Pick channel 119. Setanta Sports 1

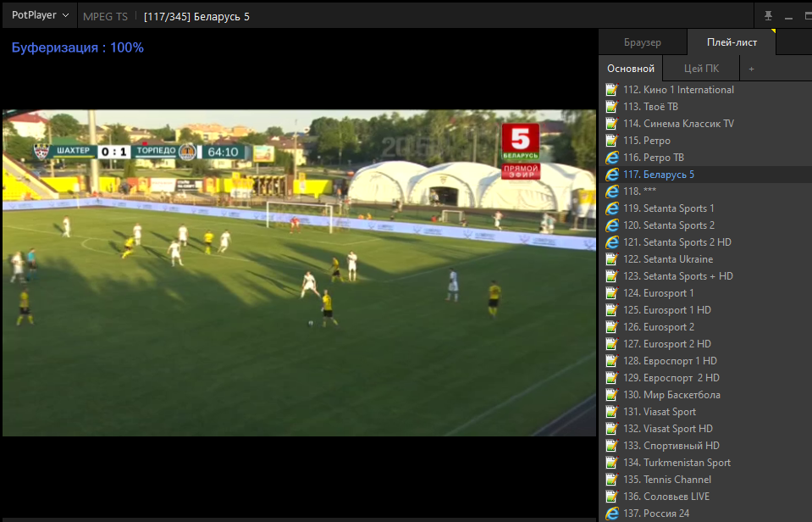tap(705, 208)
